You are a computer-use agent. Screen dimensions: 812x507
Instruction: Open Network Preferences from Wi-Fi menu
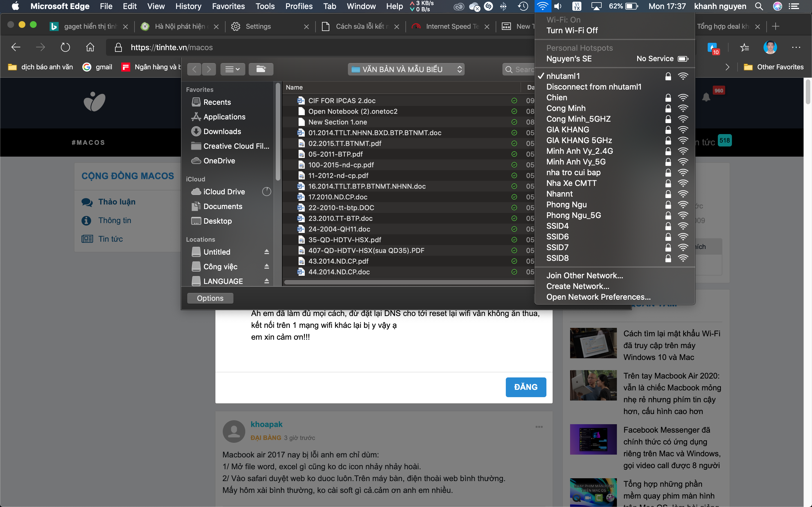pyautogui.click(x=598, y=297)
